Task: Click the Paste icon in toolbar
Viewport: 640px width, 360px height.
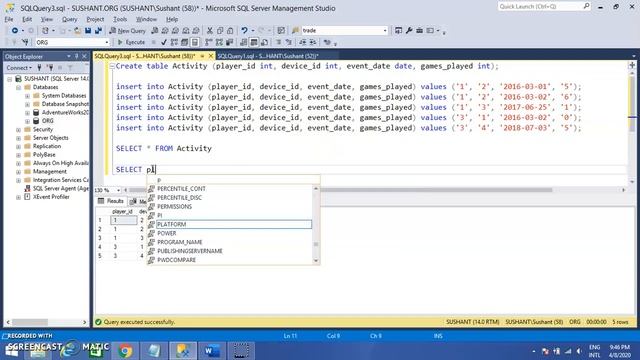Action: (x=230, y=31)
